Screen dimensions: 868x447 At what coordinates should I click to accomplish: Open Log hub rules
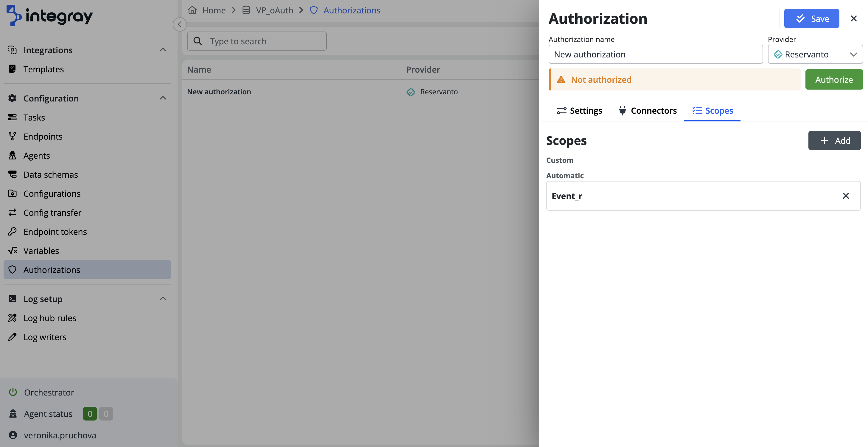(x=49, y=318)
